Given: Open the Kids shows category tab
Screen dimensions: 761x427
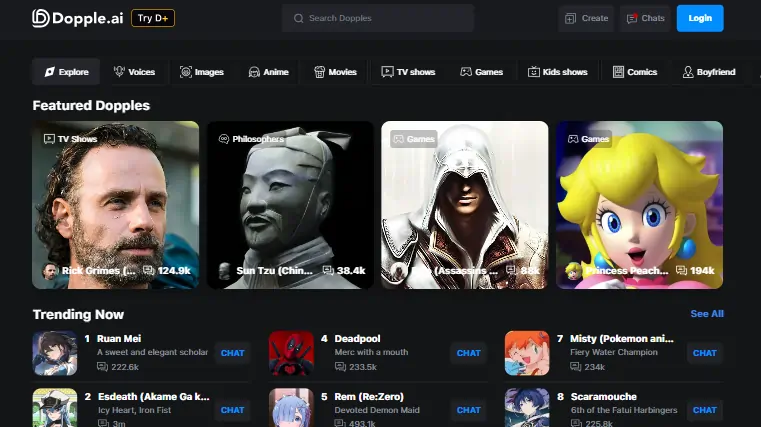Looking at the screenshot, I should click(558, 72).
